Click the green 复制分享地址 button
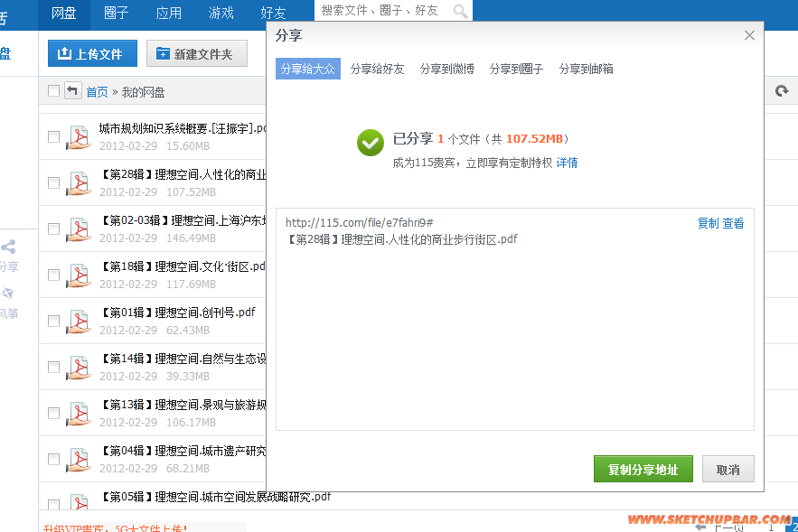 coord(643,469)
